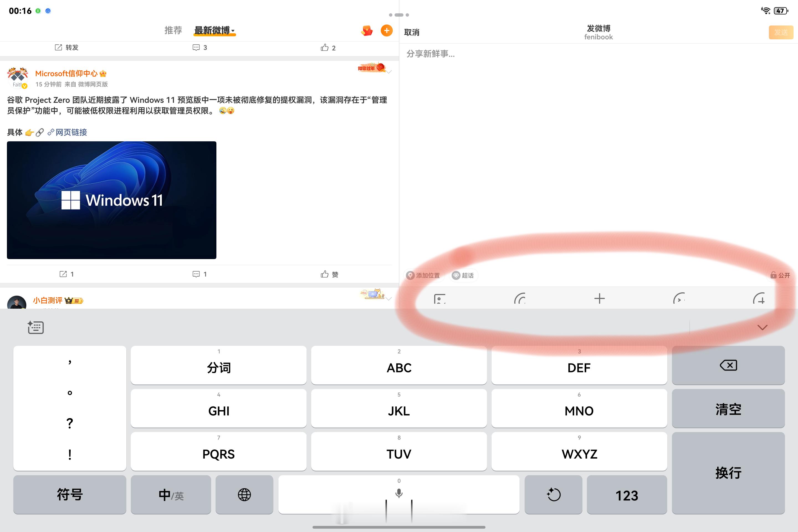Like the Windows 11 post with 赞
The height and width of the screenshot is (532, 798).
(329, 274)
